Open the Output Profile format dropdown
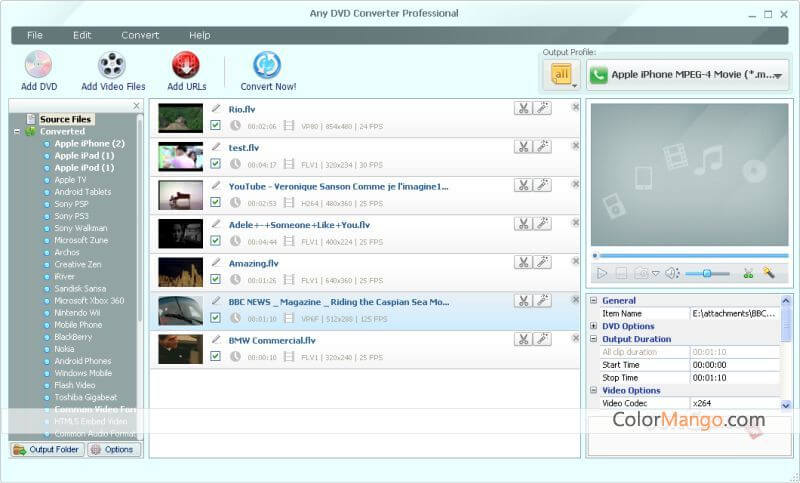This screenshot has width=800, height=483. 687,75
